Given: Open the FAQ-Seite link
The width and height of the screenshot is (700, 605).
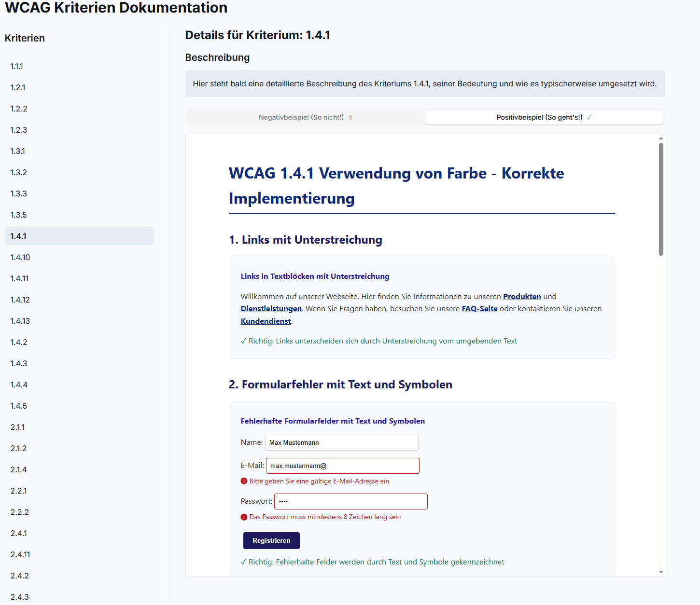Looking at the screenshot, I should 479,308.
